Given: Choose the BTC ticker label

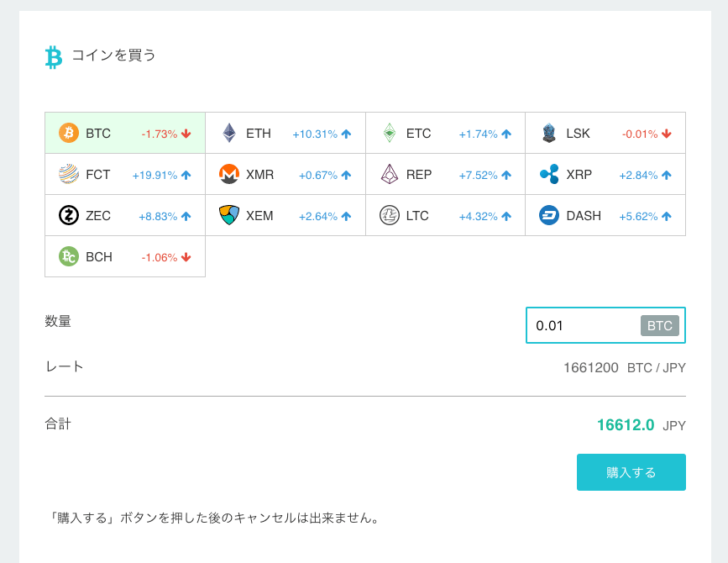Looking at the screenshot, I should coord(98,134).
